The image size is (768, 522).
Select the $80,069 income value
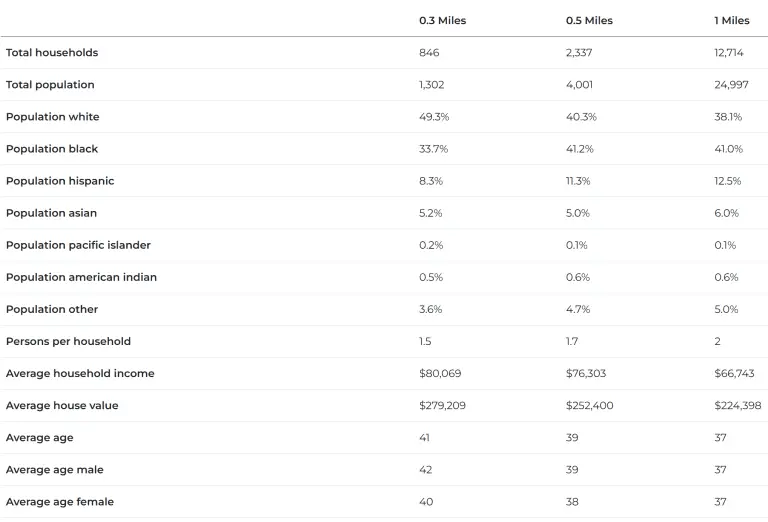point(440,373)
